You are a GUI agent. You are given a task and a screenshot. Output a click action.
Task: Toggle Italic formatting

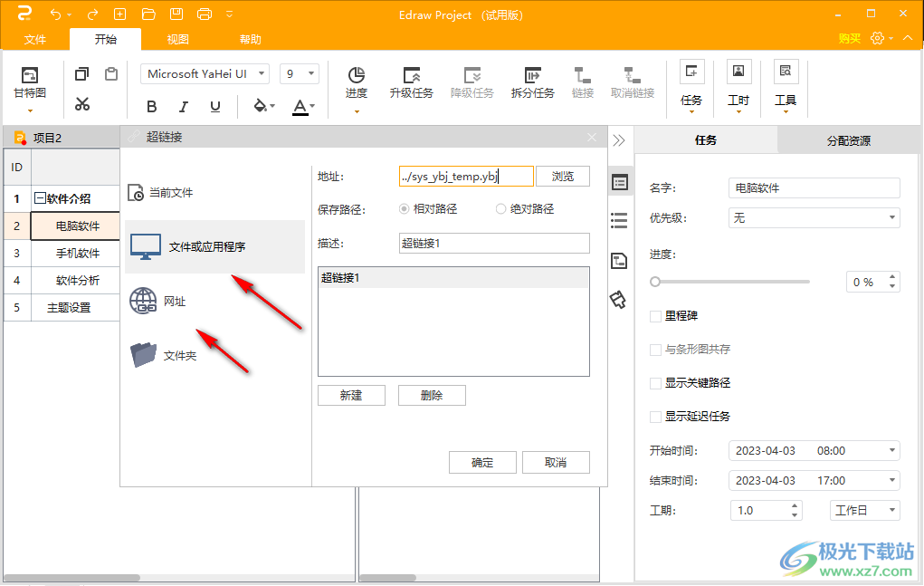(x=184, y=106)
